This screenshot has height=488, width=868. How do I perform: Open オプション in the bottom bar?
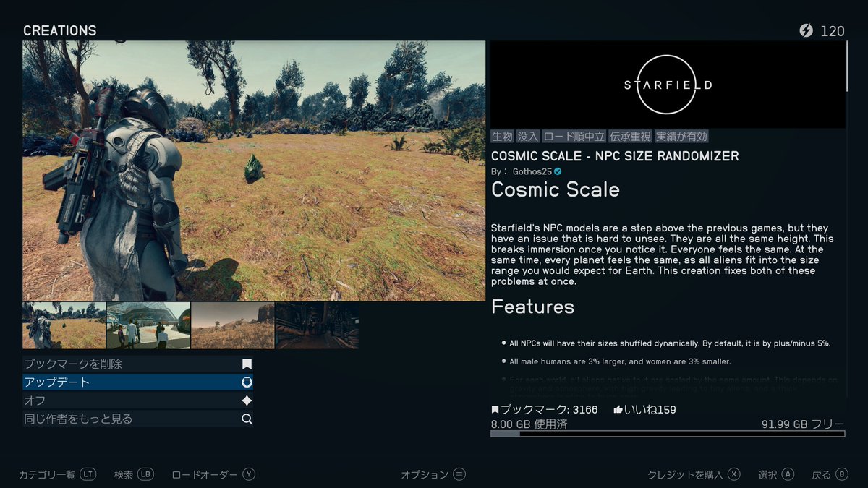[x=425, y=474]
